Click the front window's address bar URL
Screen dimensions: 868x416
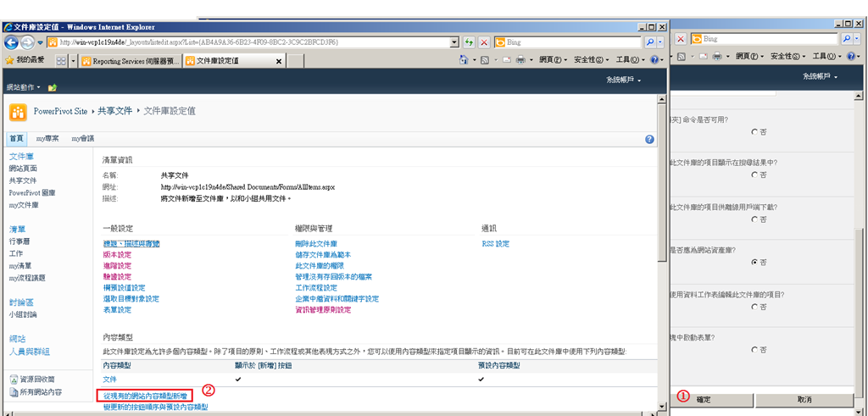(x=199, y=42)
